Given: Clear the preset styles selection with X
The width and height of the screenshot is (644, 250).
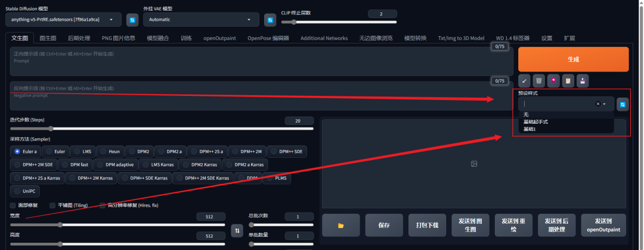Looking at the screenshot, I should point(598,104).
